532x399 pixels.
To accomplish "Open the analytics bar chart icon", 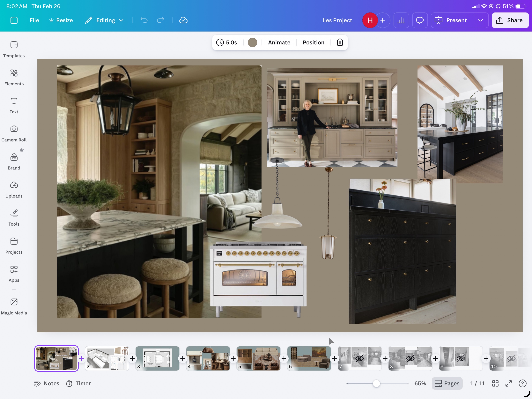I will (401, 20).
